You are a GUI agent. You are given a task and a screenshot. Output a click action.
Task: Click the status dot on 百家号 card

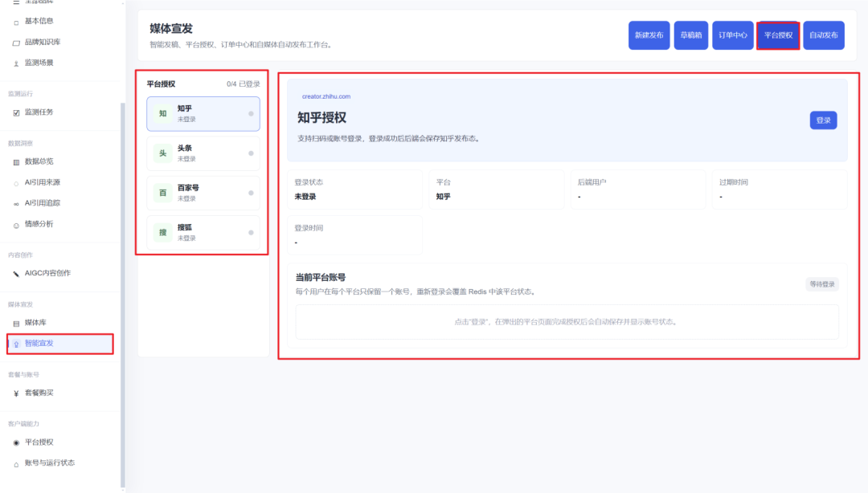pyautogui.click(x=251, y=193)
